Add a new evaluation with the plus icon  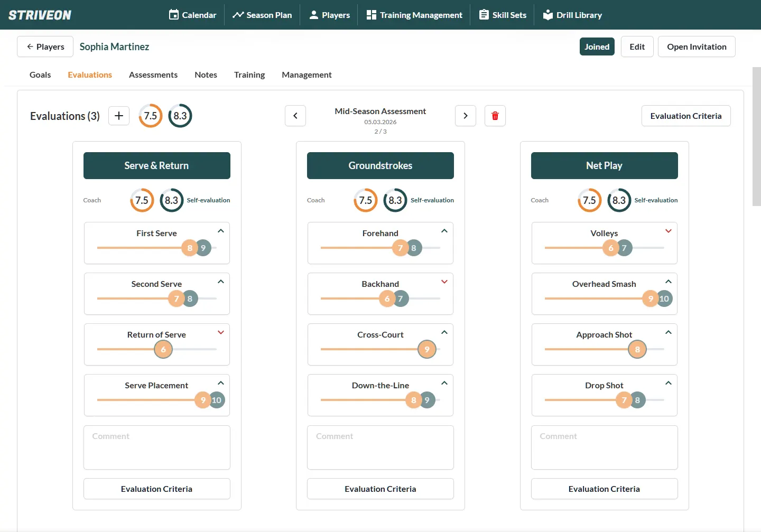click(118, 116)
